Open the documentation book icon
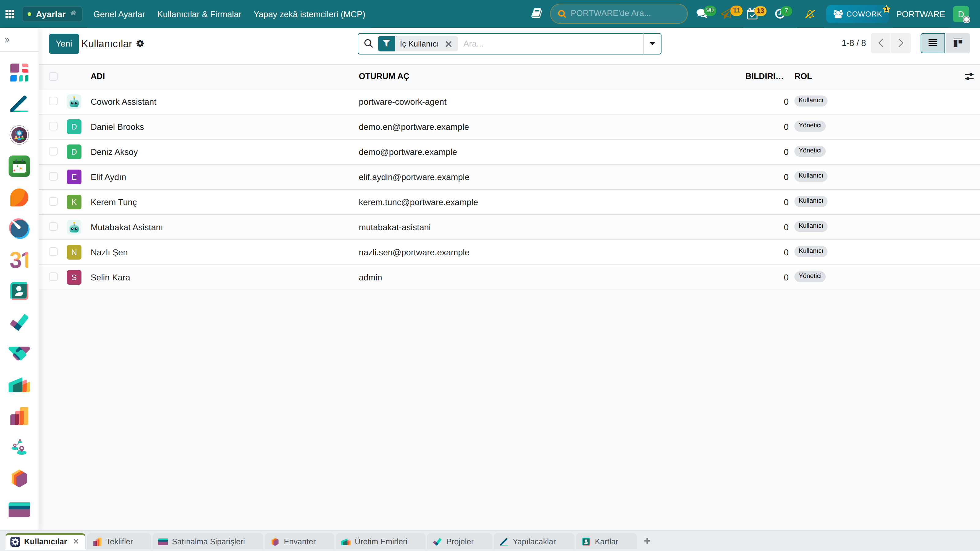The image size is (980, 551). coord(537,14)
